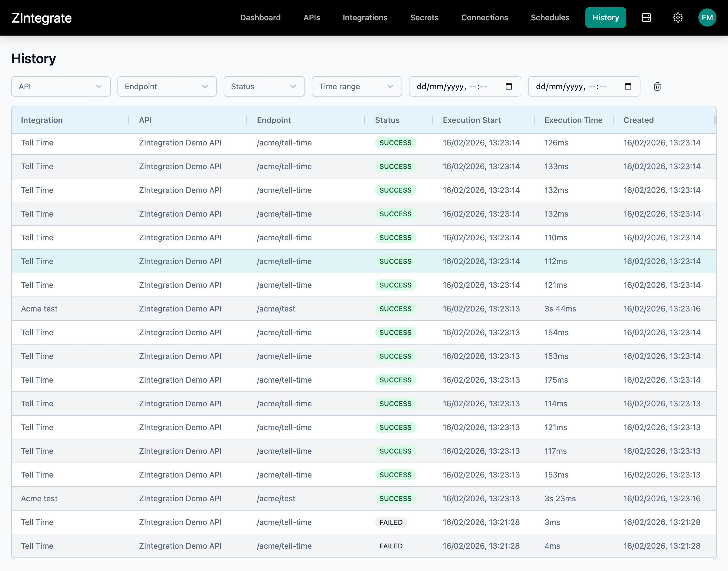Open calendar picker in first date field
728x571 pixels.
pos(508,87)
